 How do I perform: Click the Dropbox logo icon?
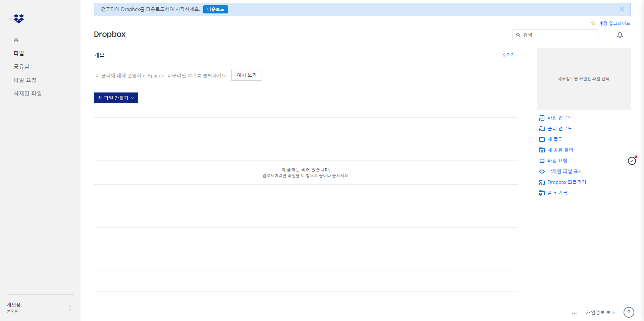[x=19, y=19]
